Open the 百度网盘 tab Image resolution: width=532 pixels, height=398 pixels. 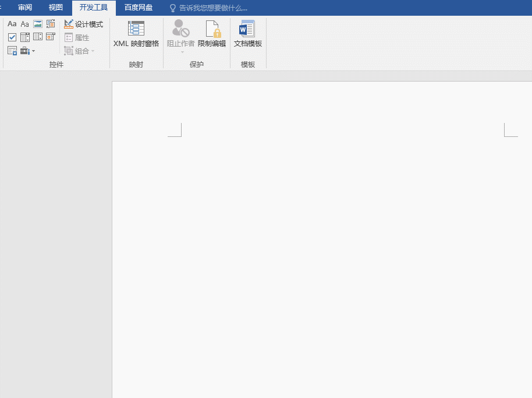(139, 8)
